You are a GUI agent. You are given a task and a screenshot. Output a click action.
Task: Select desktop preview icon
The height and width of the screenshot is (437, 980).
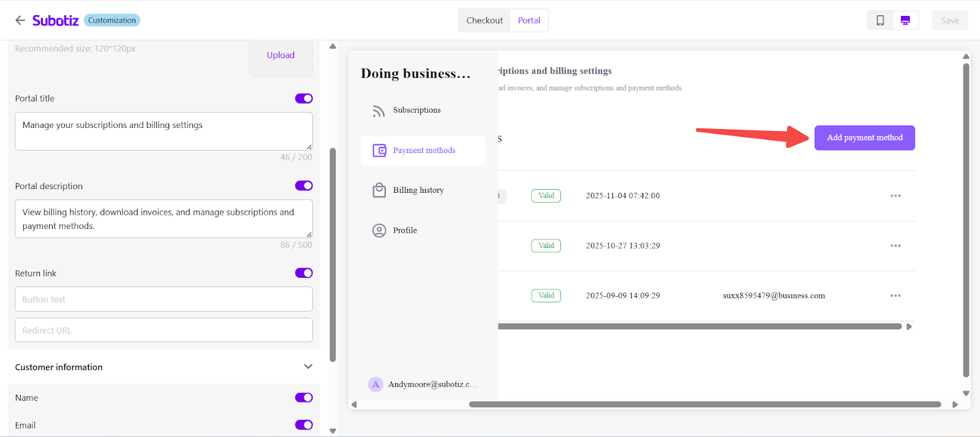click(905, 20)
